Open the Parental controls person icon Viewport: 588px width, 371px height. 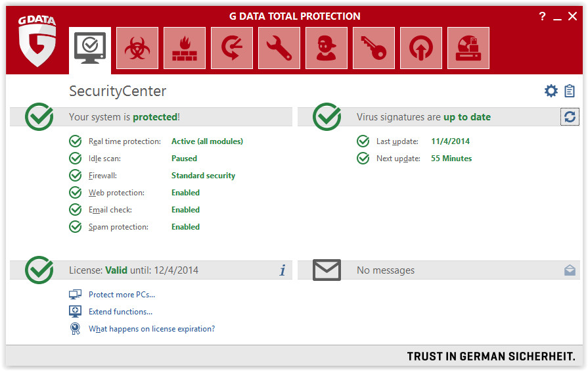click(327, 48)
